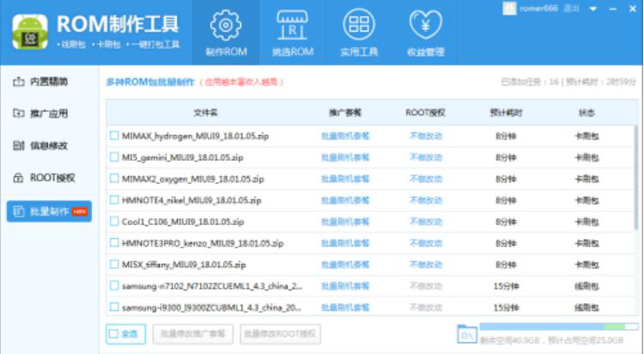The width and height of the screenshot is (644, 354).
Task: Select 内置精简 in the sidebar
Action: point(49,82)
